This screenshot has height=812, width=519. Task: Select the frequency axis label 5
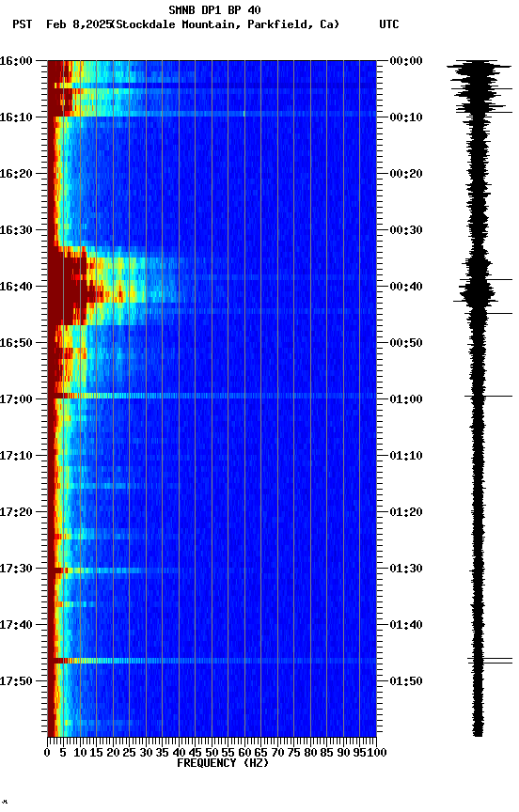tap(63, 753)
